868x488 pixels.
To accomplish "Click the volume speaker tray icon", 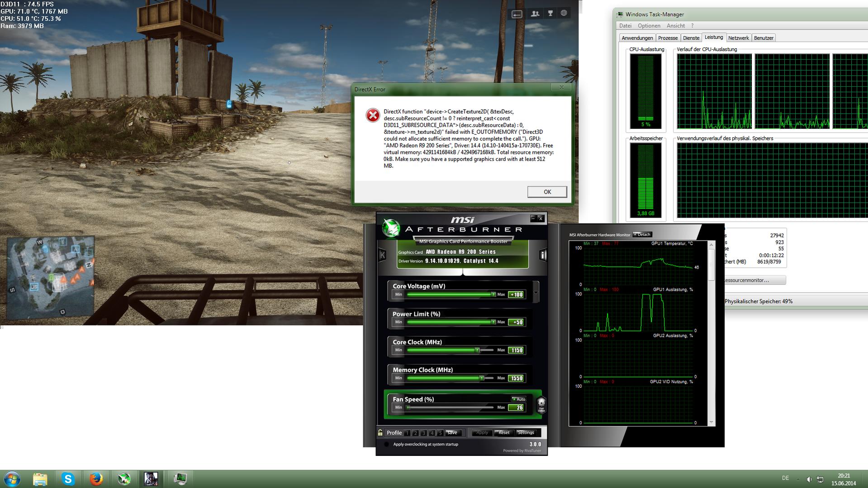I will (x=809, y=479).
